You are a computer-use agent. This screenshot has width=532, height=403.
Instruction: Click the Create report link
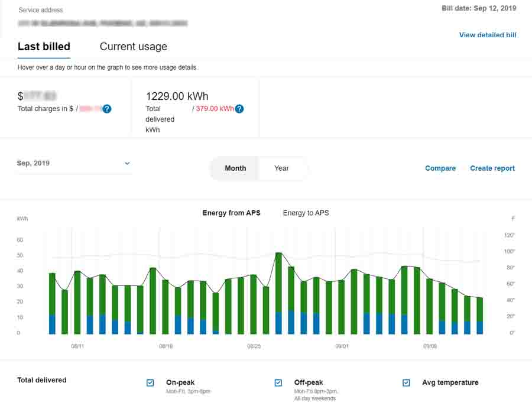pyautogui.click(x=492, y=168)
